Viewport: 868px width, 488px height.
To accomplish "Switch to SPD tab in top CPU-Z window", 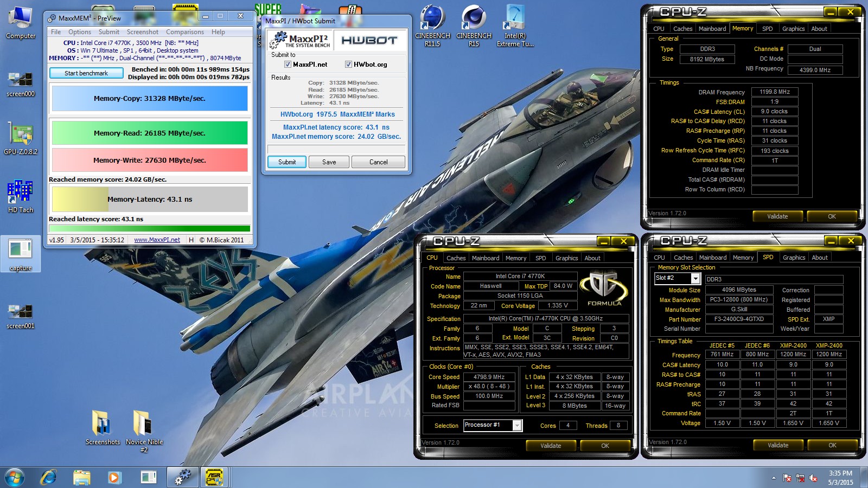I will [x=767, y=29].
